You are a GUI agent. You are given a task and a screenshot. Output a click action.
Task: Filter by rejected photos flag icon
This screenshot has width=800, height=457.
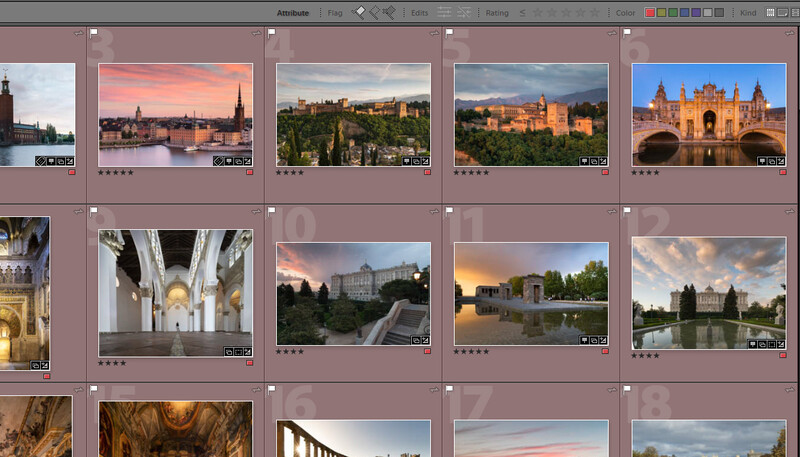389,13
